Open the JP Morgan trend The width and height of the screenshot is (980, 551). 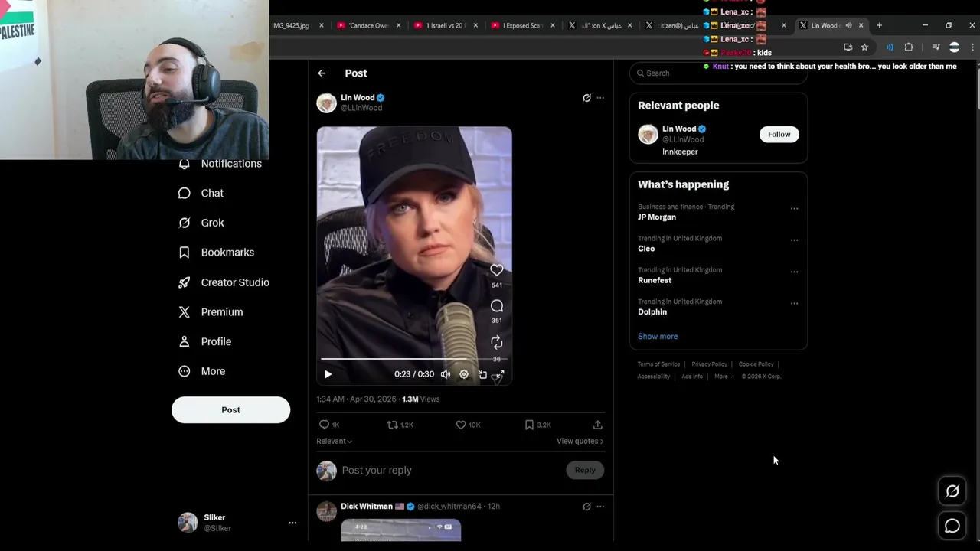(657, 217)
